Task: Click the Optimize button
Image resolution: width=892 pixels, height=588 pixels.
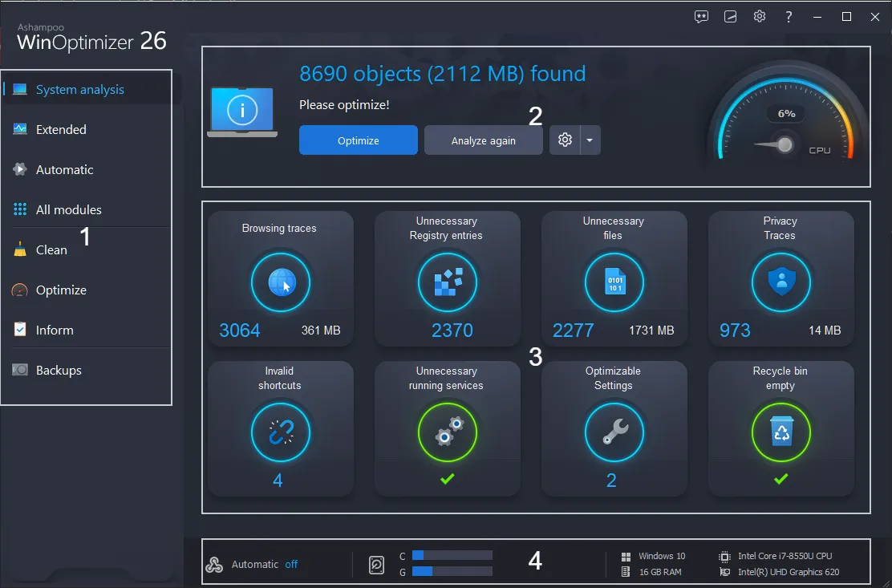Action: click(x=358, y=140)
